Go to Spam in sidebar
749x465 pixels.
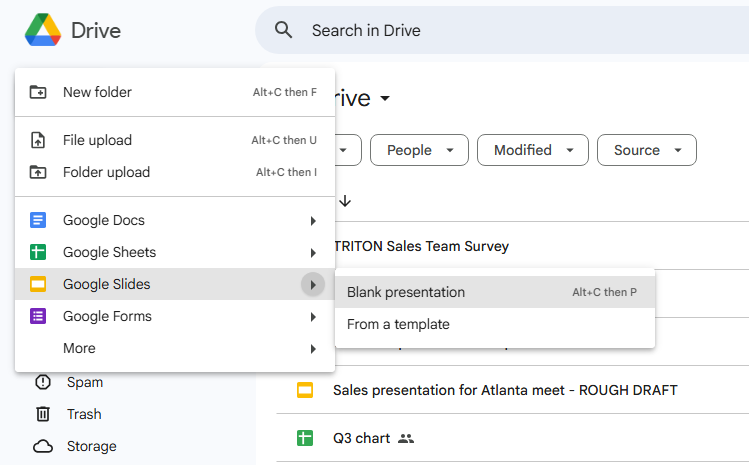85,382
